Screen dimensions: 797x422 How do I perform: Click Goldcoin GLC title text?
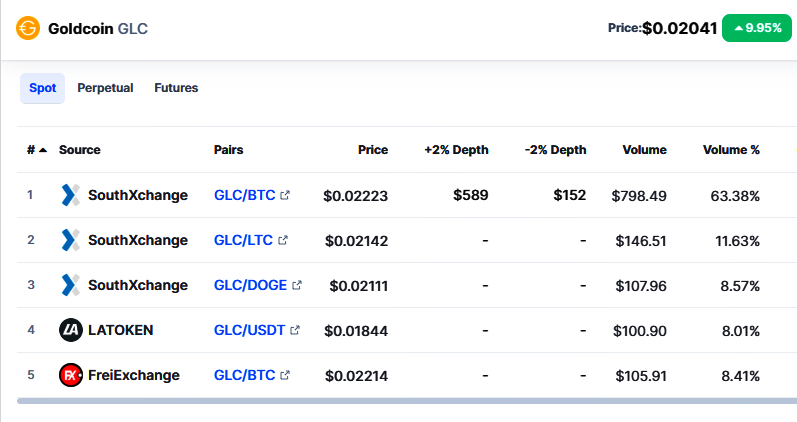pos(98,28)
